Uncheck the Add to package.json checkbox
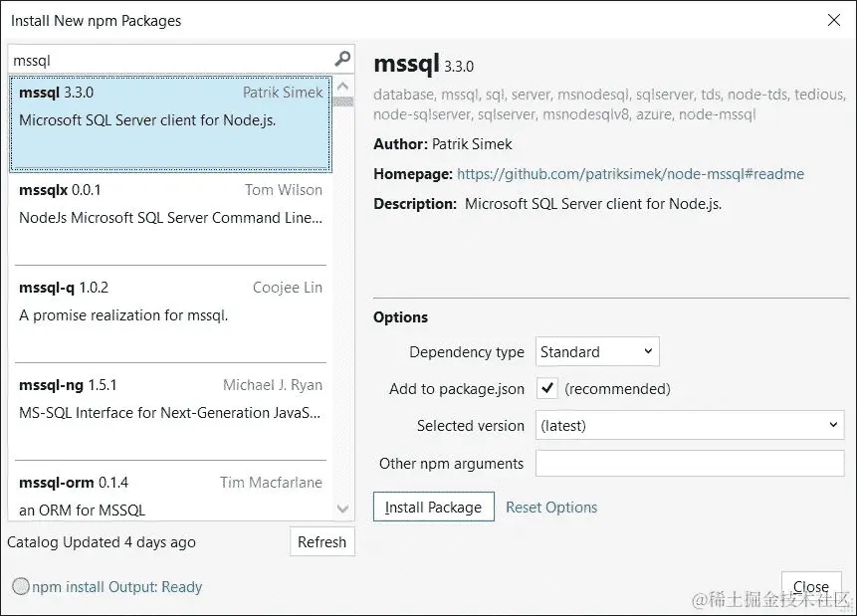Viewport: 857px width, 616px height. coord(546,389)
